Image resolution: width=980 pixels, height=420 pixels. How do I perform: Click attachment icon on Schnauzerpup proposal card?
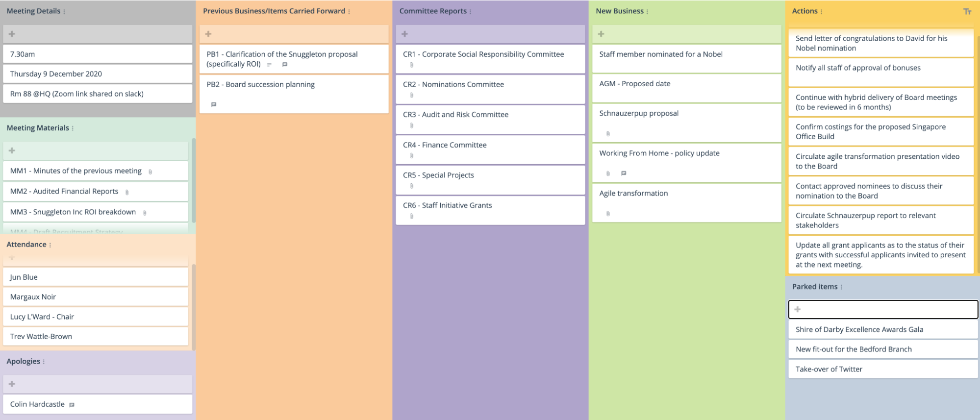pos(608,134)
